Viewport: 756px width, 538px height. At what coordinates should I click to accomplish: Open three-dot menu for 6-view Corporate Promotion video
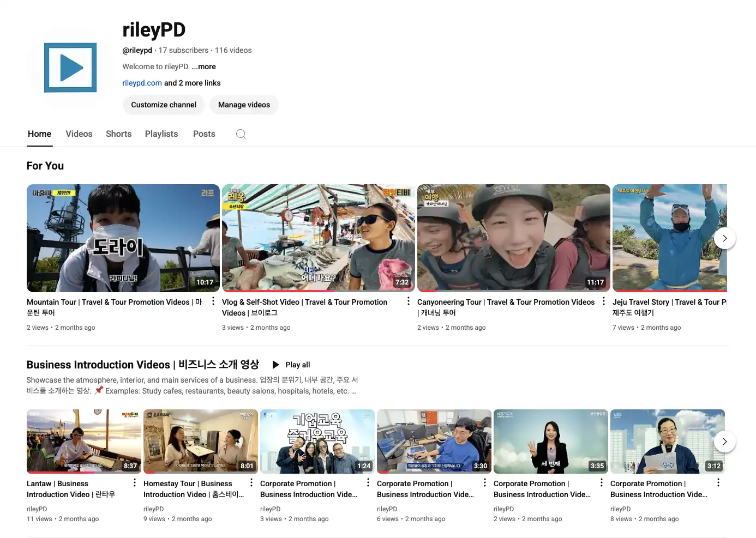pos(484,483)
